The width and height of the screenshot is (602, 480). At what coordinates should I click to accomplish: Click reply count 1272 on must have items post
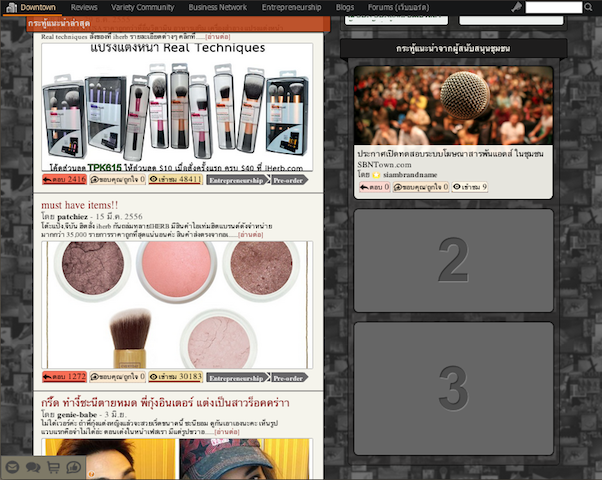[65, 378]
